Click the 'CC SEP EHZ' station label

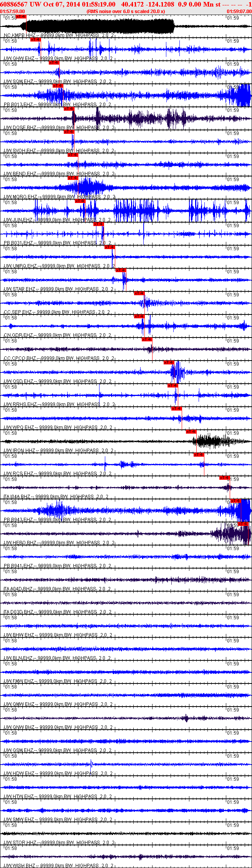18,312
